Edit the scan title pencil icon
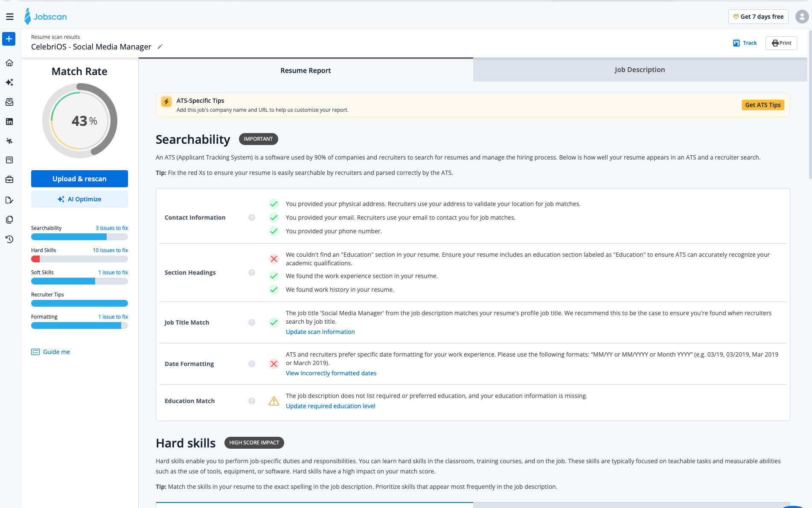 pyautogui.click(x=160, y=46)
